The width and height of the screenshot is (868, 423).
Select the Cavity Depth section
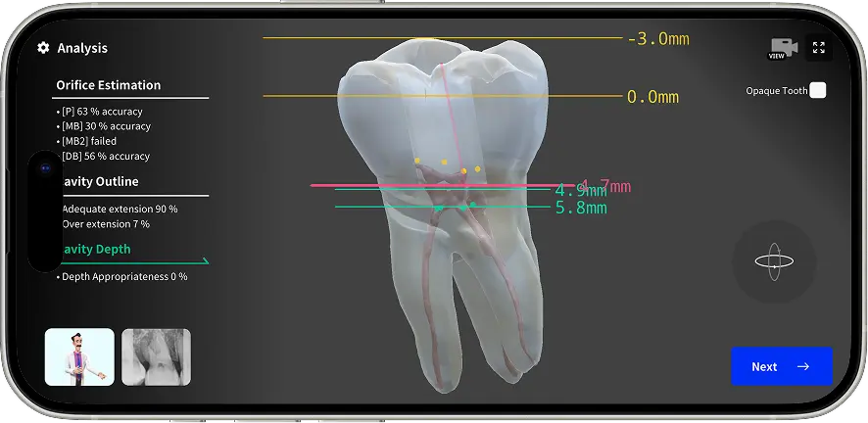[x=95, y=250]
